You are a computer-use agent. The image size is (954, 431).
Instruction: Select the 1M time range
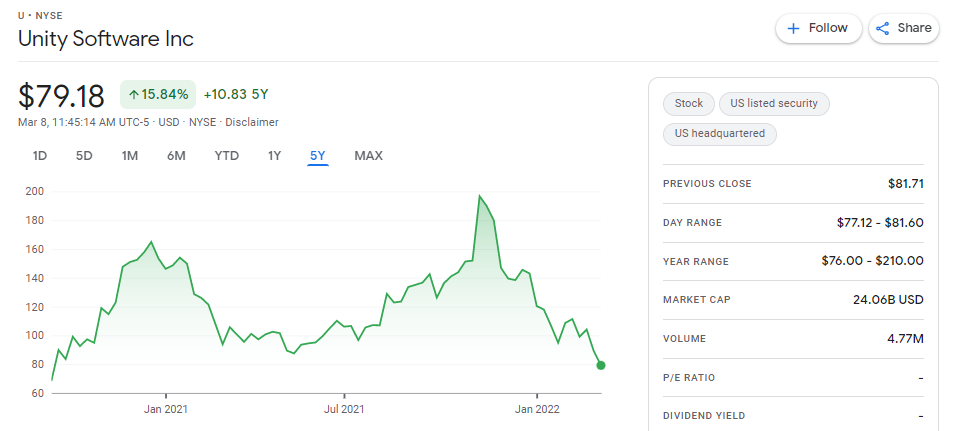point(130,156)
